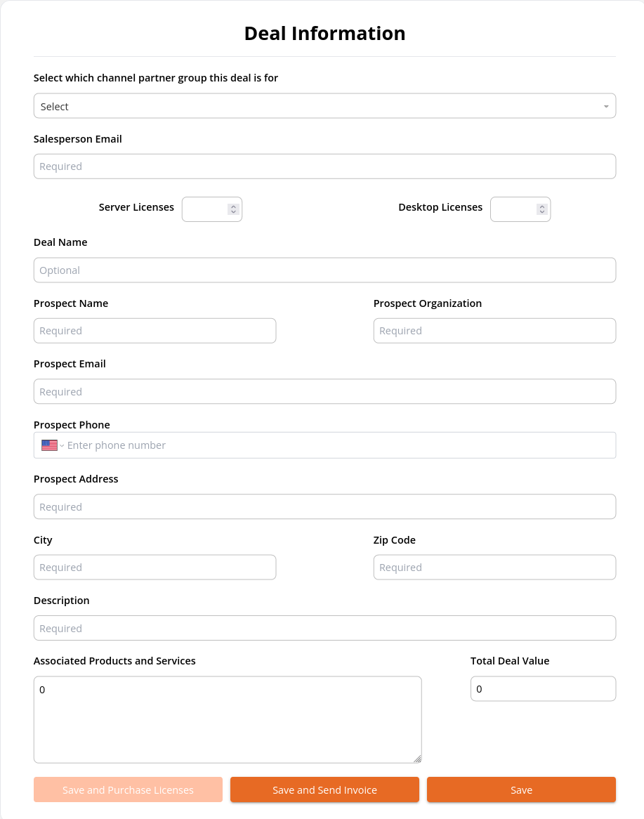Click resize handle of Associated Products textarea
The image size is (644, 819).
[x=417, y=759]
